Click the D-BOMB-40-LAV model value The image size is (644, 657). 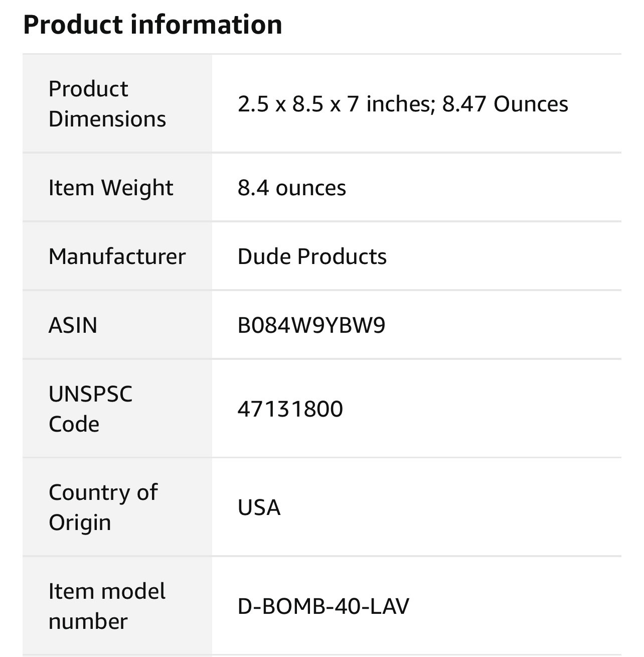pos(324,606)
